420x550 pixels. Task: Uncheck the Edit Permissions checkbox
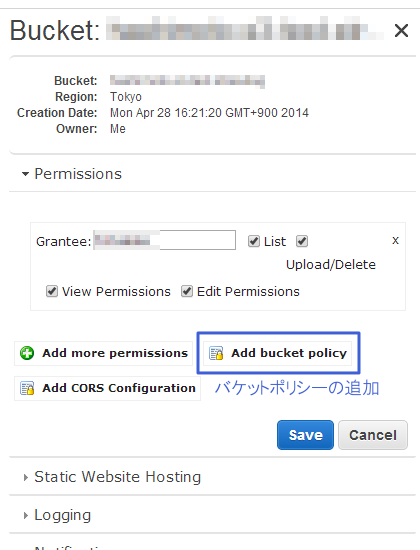pos(187,291)
